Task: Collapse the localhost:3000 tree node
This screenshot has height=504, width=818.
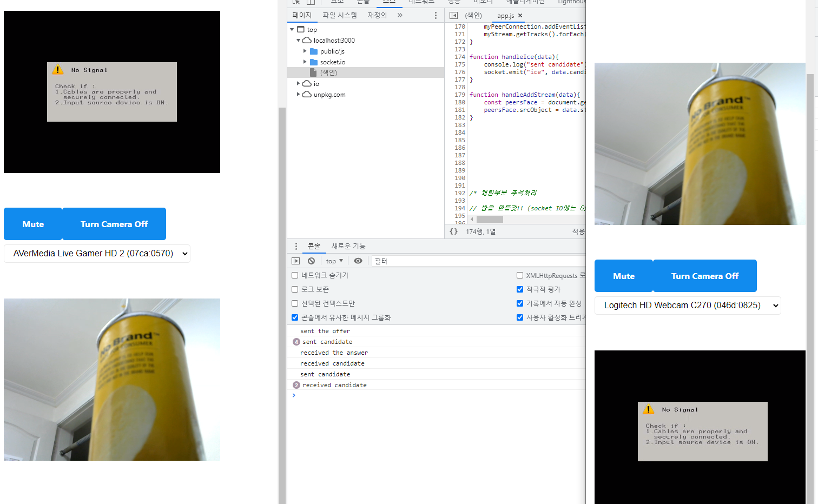Action: tap(298, 41)
